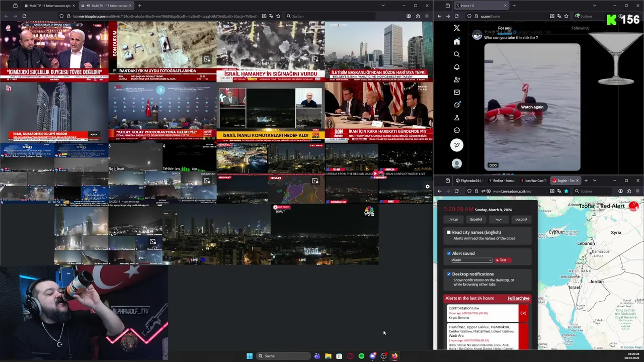Open File Explorer from taskbar

point(328,356)
